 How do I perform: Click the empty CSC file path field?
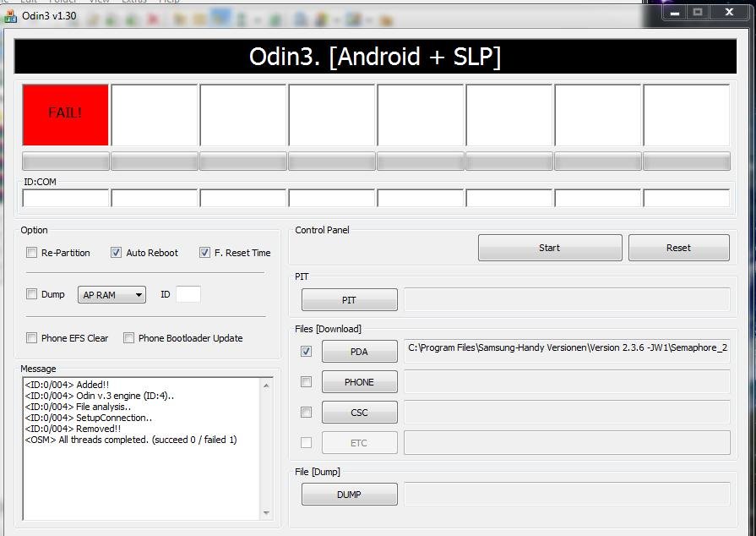click(x=567, y=412)
